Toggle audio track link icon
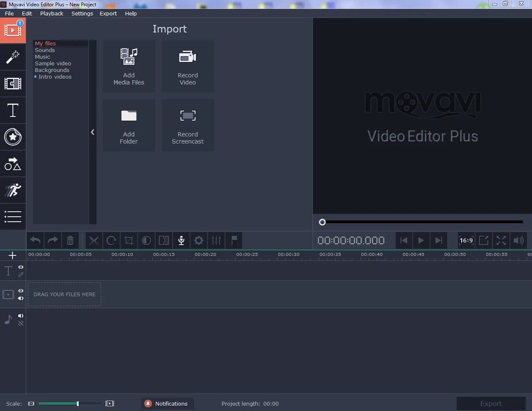Screen dimensions: 532x411 (x=21, y=323)
